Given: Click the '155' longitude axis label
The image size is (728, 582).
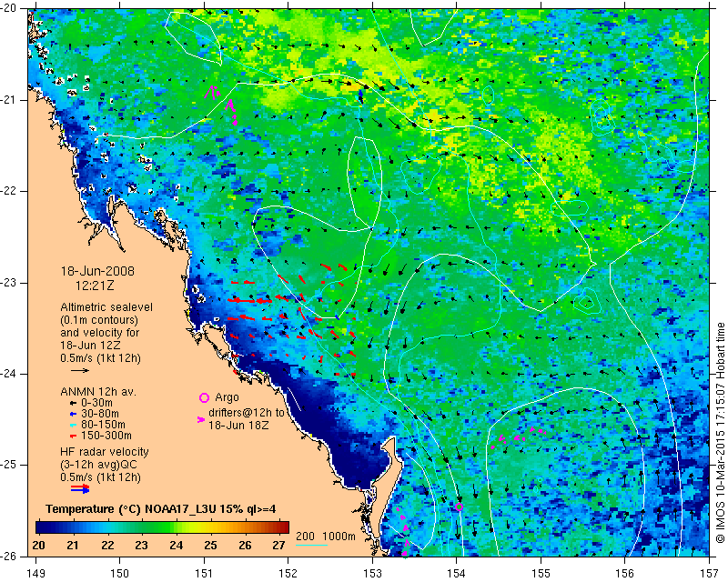Looking at the screenshot, I should point(541,574).
